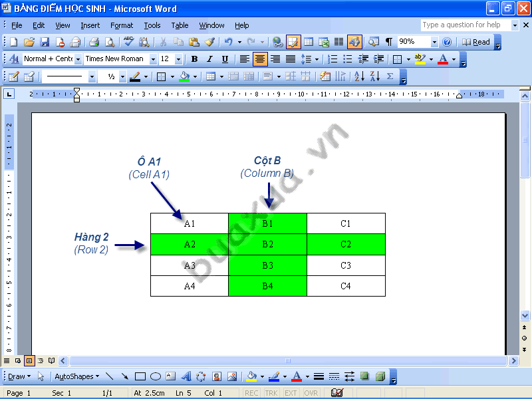Open the Insert menu
The image size is (532, 399).
[x=90, y=25]
